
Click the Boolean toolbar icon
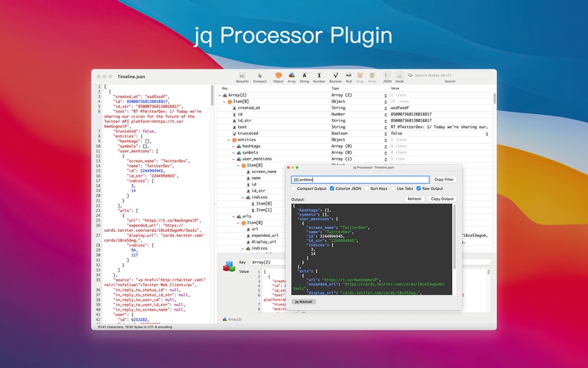coord(335,75)
